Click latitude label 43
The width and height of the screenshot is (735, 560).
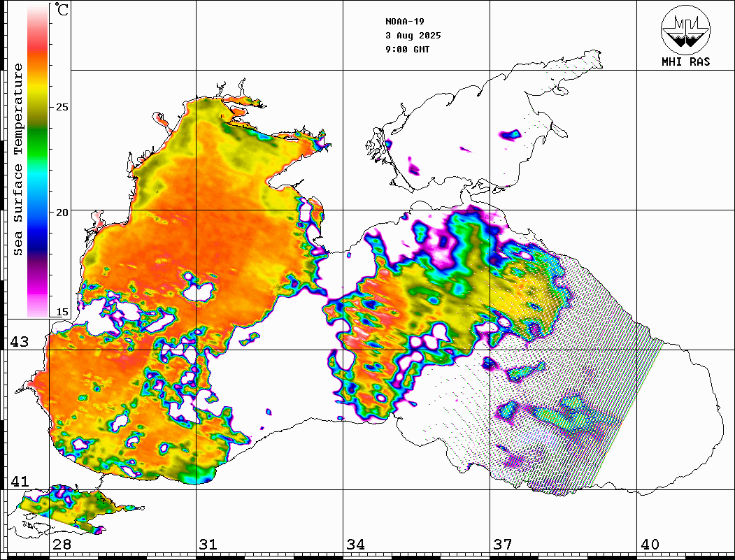tap(19, 342)
